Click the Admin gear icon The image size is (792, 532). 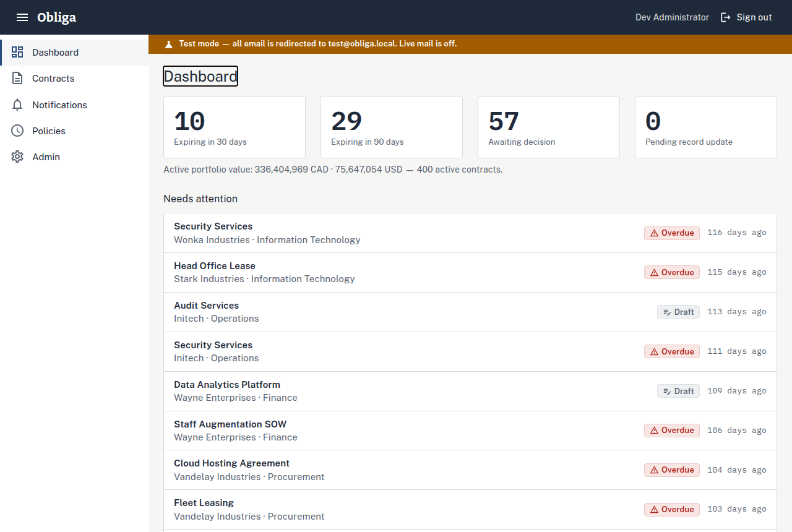17,157
